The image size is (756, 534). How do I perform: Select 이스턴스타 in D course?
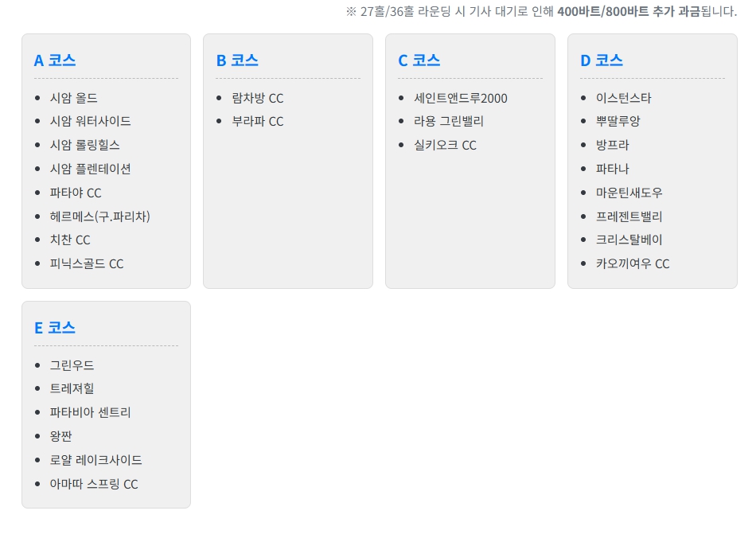tap(623, 99)
